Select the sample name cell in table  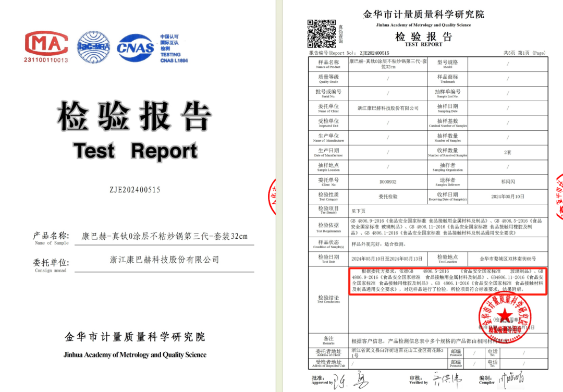coord(388,64)
